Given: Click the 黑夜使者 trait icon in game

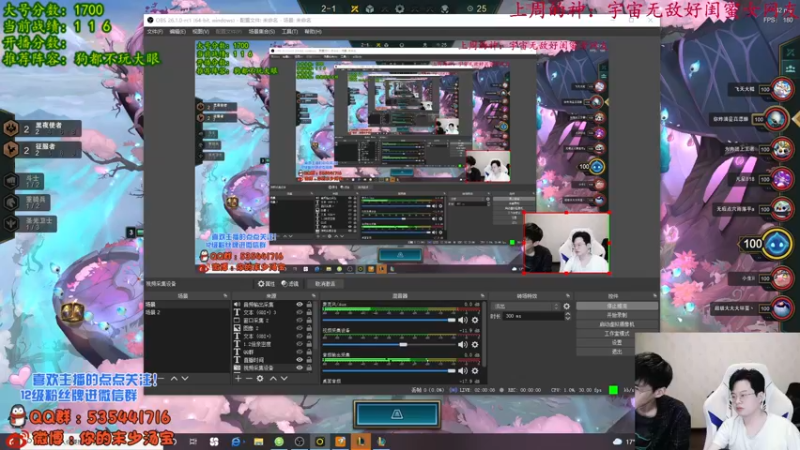Looking at the screenshot, I should coord(11,129).
